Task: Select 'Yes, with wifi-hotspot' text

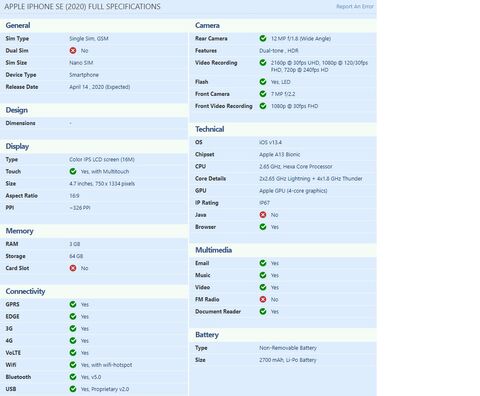Action: [106, 365]
